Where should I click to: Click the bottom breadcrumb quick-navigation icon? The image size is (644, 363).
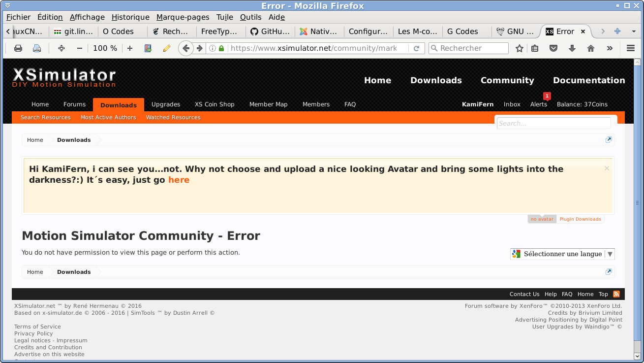(x=609, y=272)
